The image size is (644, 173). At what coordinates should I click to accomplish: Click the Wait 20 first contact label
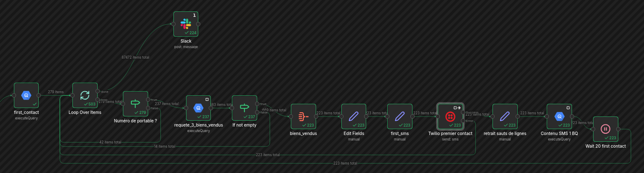click(606, 146)
